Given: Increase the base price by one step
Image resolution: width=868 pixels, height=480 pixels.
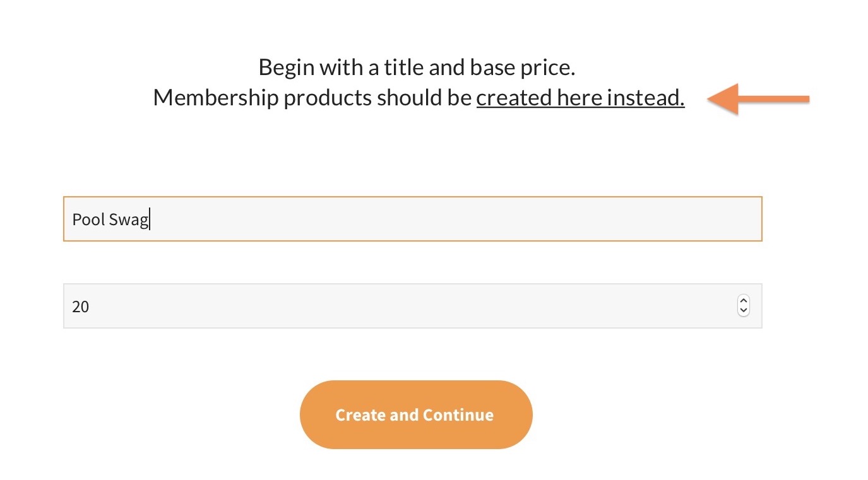Looking at the screenshot, I should 744,301.
